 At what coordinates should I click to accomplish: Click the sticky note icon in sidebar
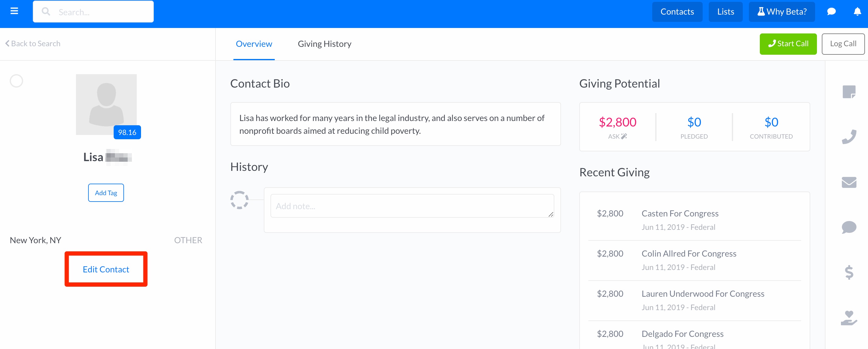[849, 92]
